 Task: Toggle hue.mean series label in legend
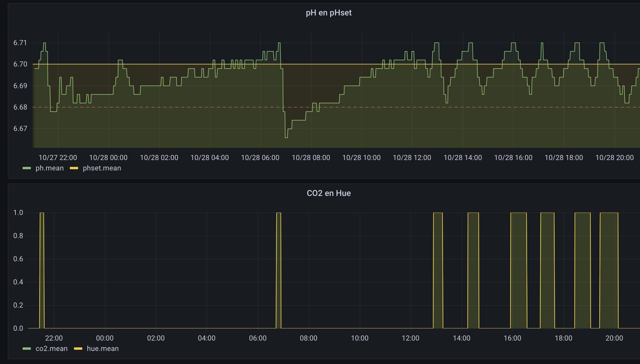pos(103,349)
